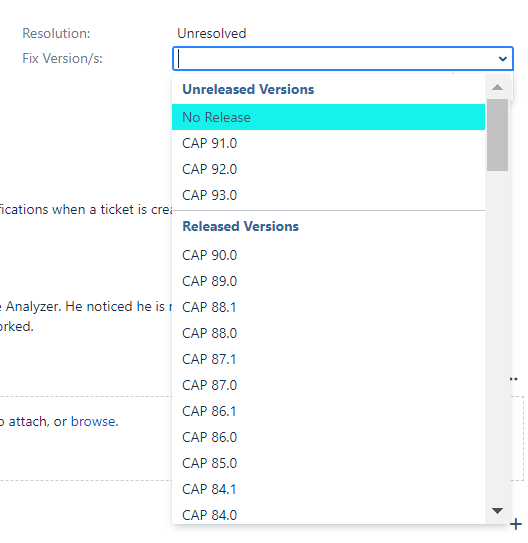Select CAP 84.1 version

328,489
